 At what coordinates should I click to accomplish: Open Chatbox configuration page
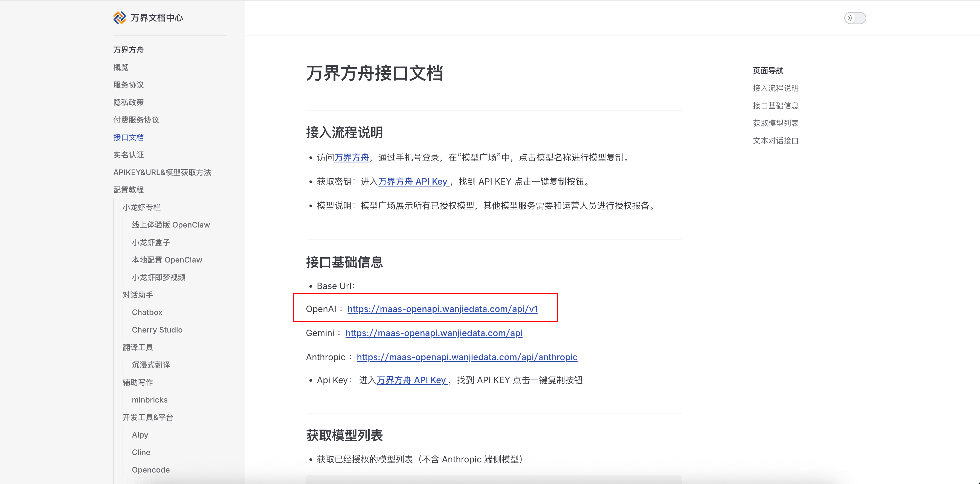pyautogui.click(x=147, y=312)
